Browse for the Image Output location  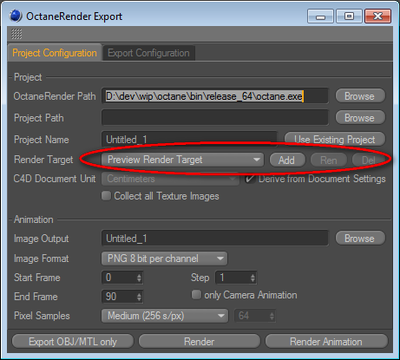(360, 239)
